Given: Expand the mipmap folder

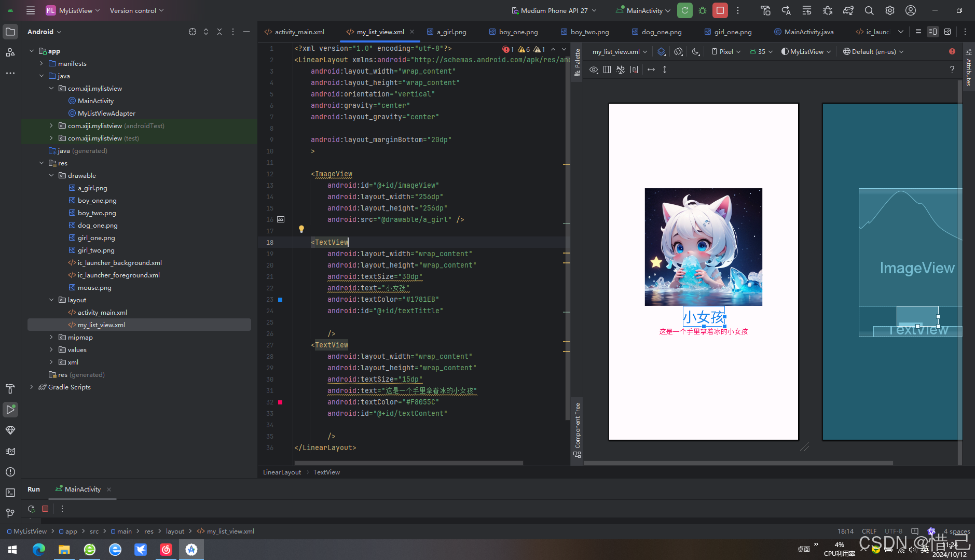Looking at the screenshot, I should click(x=51, y=337).
